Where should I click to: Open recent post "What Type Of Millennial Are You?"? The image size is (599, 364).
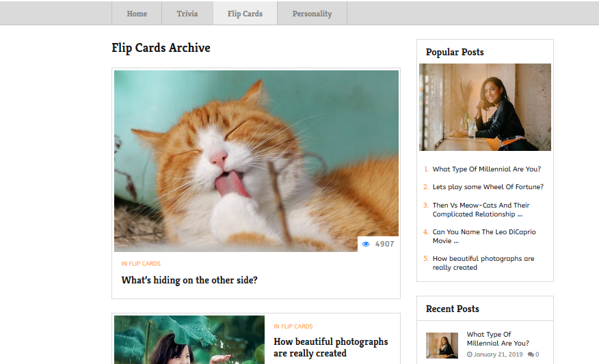[x=498, y=339]
